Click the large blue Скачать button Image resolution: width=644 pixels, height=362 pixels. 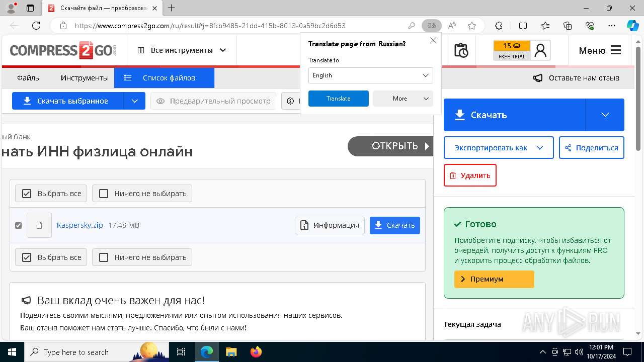click(x=515, y=115)
